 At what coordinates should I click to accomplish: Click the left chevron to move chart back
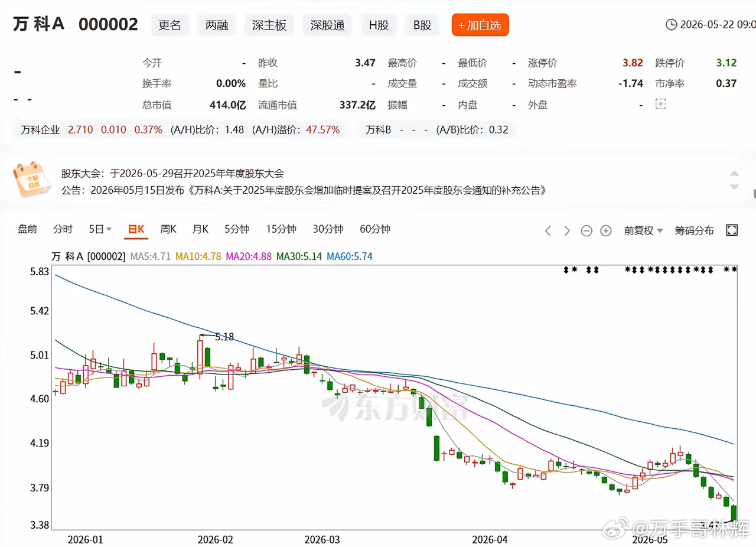[x=548, y=230]
